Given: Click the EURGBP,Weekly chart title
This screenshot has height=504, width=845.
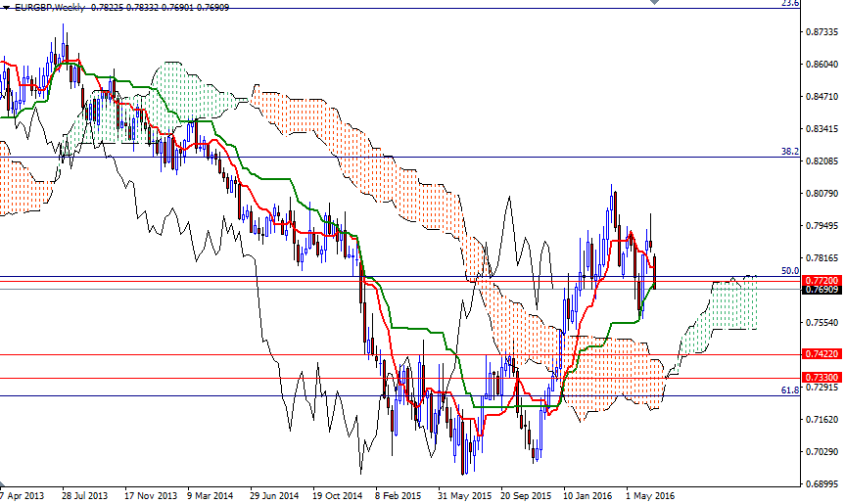Looking at the screenshot, I should (46, 6).
